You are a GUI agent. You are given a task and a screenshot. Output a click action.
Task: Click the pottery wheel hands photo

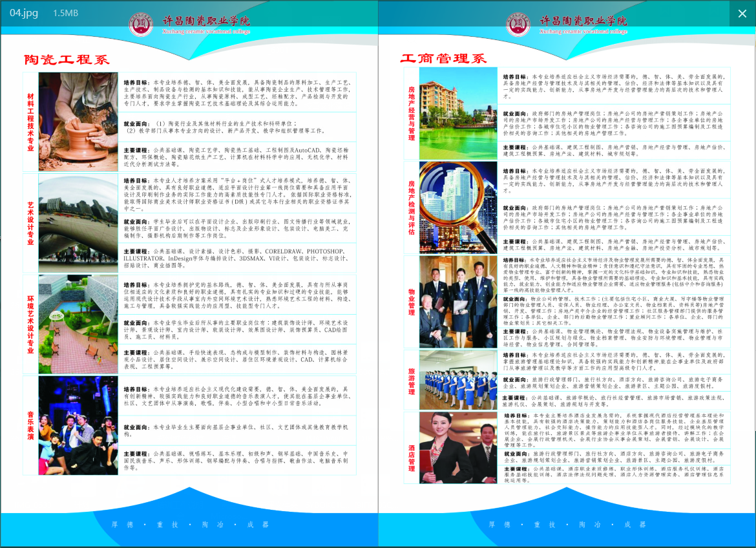tap(78, 121)
